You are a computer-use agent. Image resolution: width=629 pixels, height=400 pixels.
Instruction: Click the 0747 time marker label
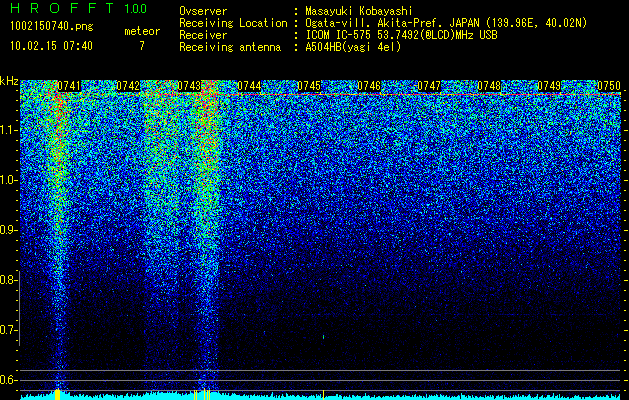429,86
